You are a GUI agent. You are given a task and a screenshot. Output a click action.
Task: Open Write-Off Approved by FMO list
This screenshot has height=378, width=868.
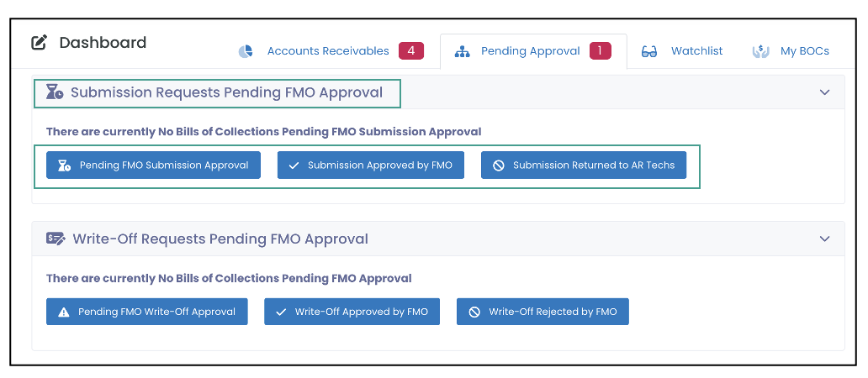[352, 312]
